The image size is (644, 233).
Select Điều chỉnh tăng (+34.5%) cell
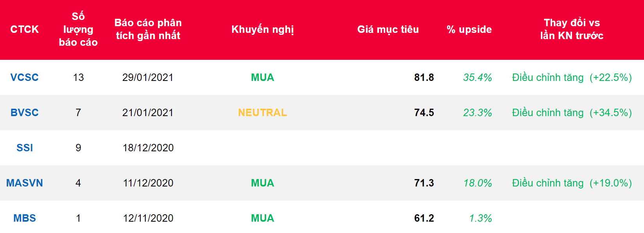click(x=572, y=113)
